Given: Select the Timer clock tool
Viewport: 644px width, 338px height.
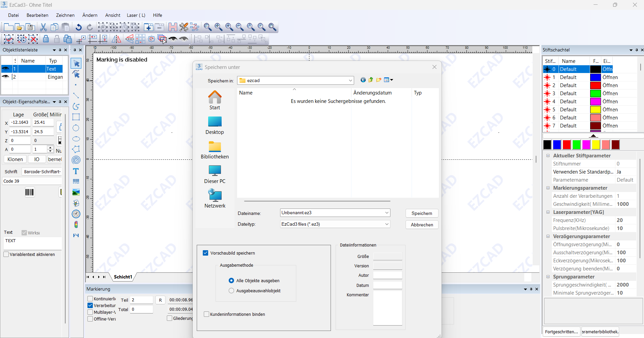Looking at the screenshot, I should (x=76, y=214).
